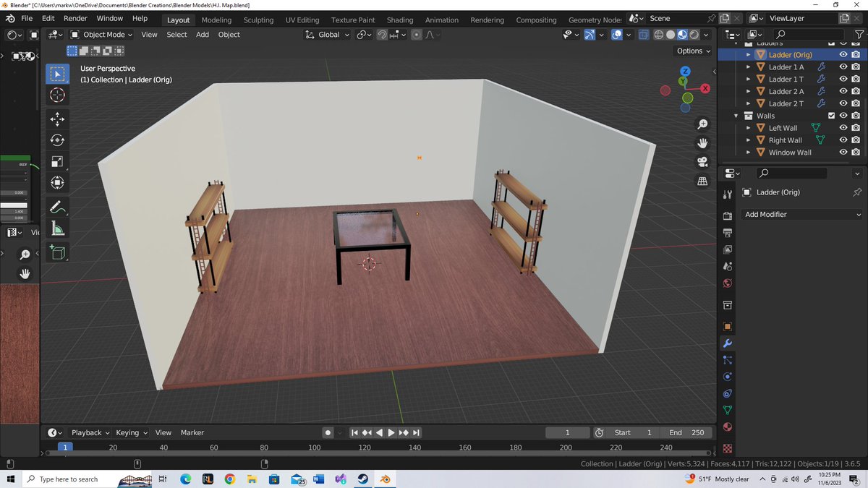Open the World properties tab
868x488 pixels.
click(728, 283)
